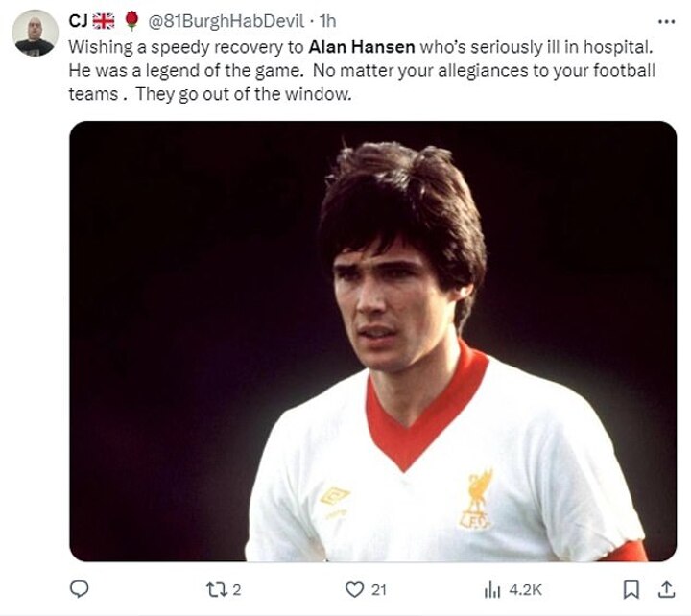The width and height of the screenshot is (691, 616).
Task: Click the Liverpool crest on the shirt in the photo
Action: 476,498
